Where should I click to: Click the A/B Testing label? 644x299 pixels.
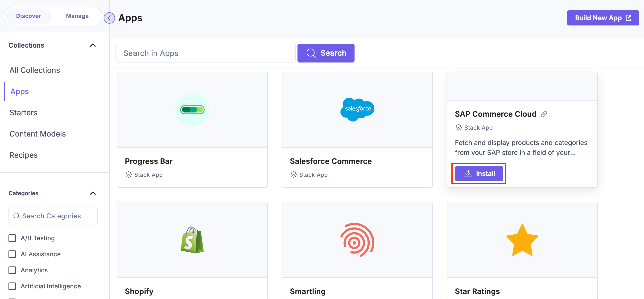pos(38,238)
